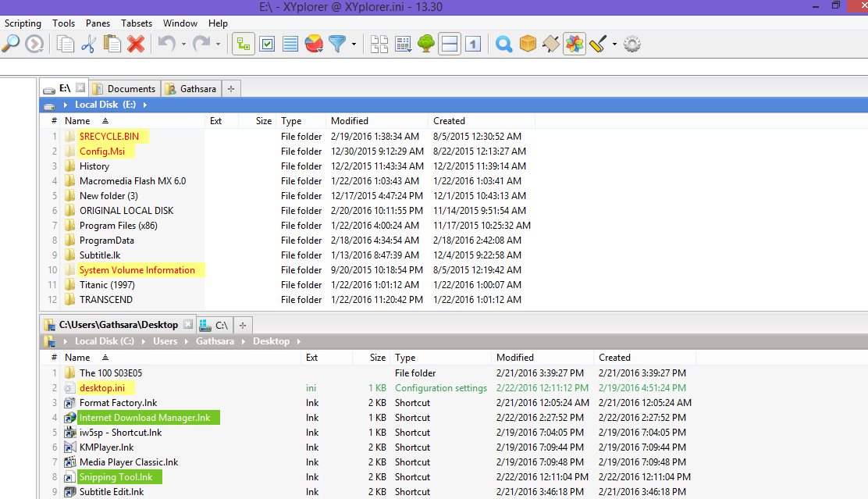Open the Undo history dropdown arrow

[x=183, y=44]
